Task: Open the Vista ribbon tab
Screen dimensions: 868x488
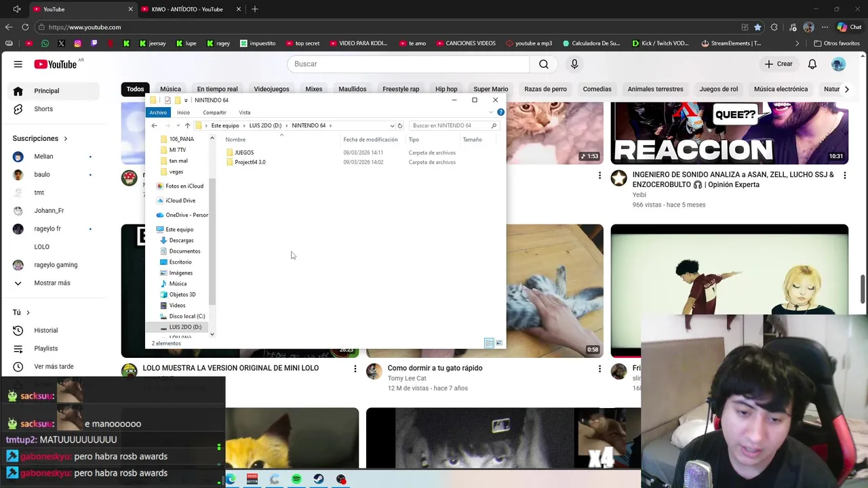Action: [244, 113]
